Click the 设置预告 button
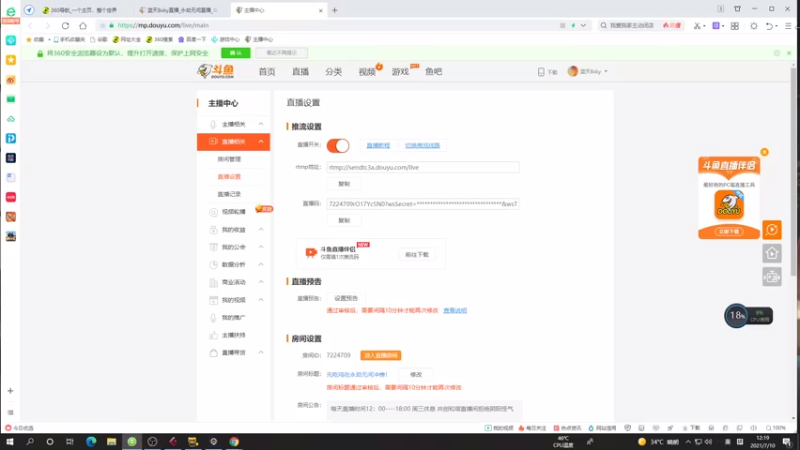800x450 pixels. point(346,298)
